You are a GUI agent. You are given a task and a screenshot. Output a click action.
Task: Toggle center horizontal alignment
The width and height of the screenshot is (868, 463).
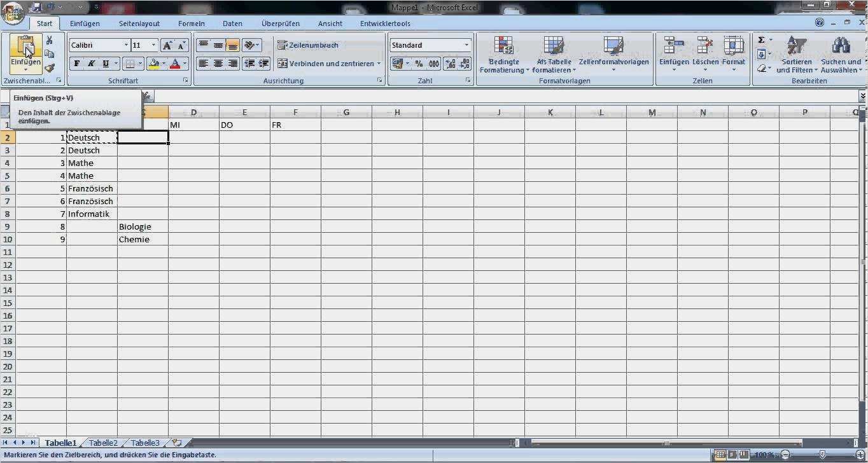pos(218,64)
